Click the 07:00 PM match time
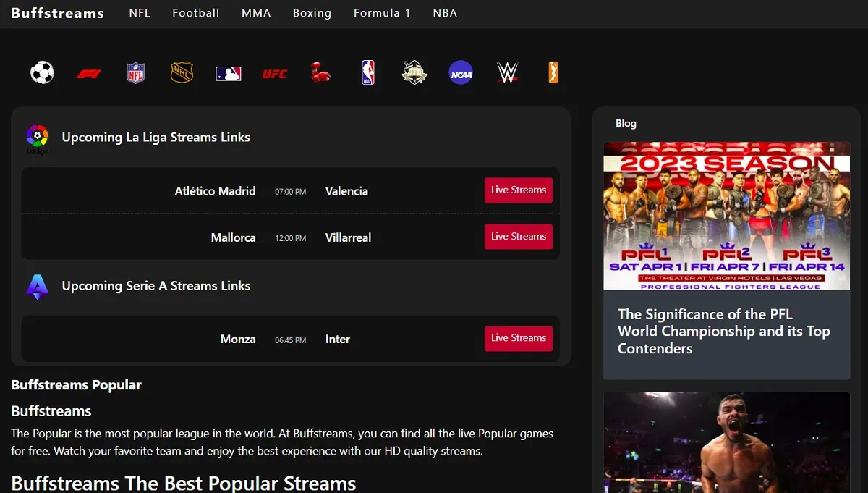 tap(291, 192)
